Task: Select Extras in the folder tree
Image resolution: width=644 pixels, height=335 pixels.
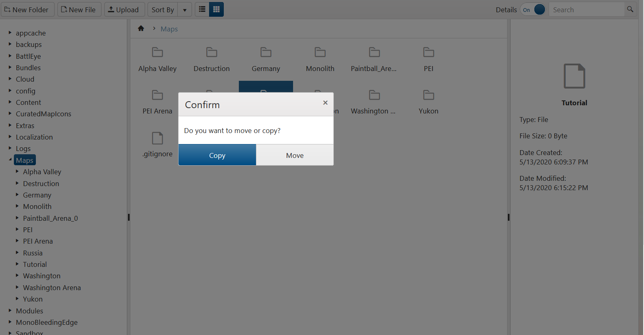Action: [25, 126]
